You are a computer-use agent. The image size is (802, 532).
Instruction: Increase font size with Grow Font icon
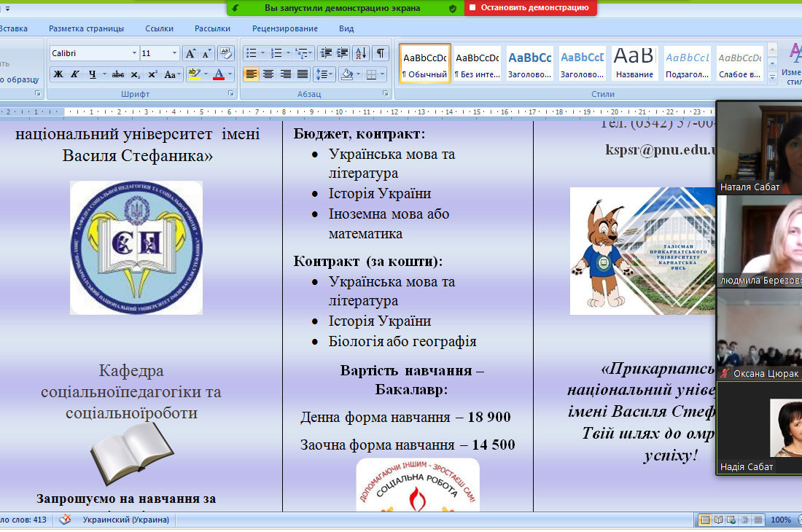pyautogui.click(x=190, y=53)
